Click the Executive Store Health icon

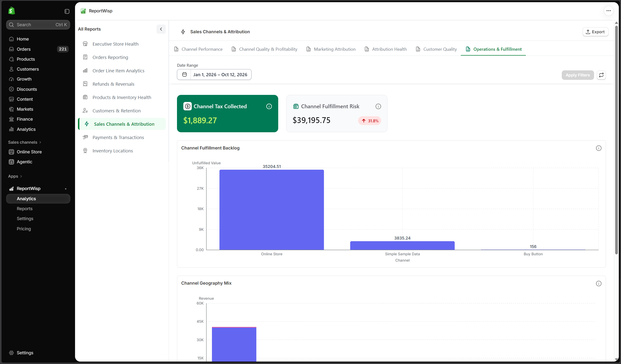[85, 44]
